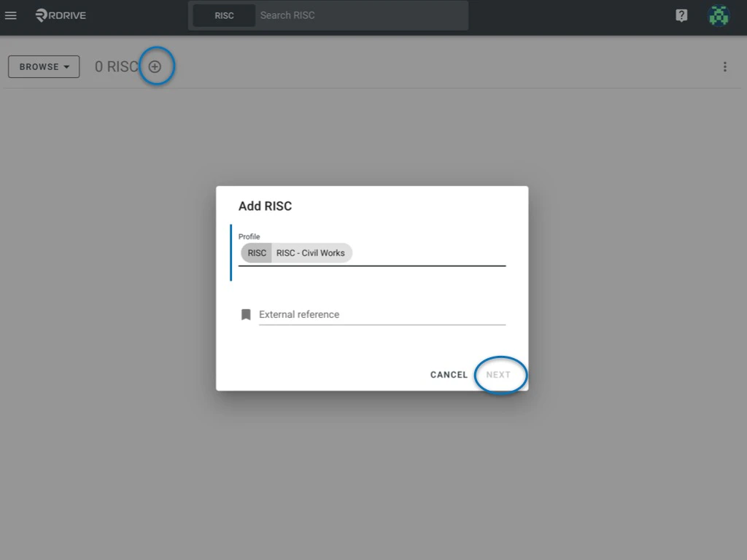Click the circled plus icon to add a RISC

[x=155, y=66]
